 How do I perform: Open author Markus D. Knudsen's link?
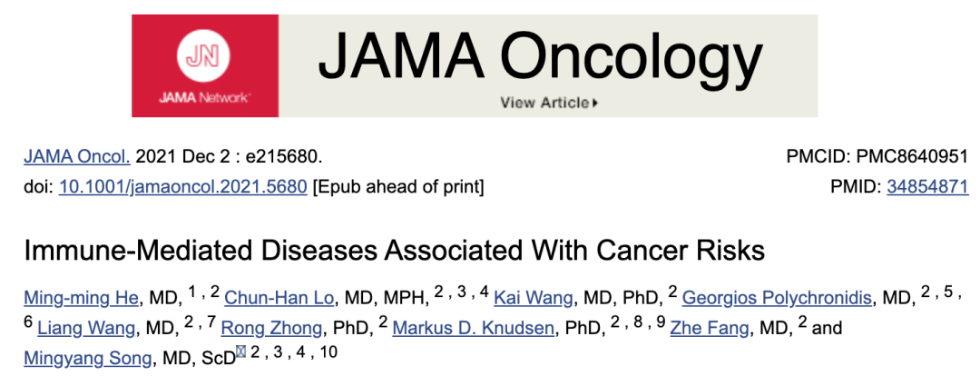point(473,328)
